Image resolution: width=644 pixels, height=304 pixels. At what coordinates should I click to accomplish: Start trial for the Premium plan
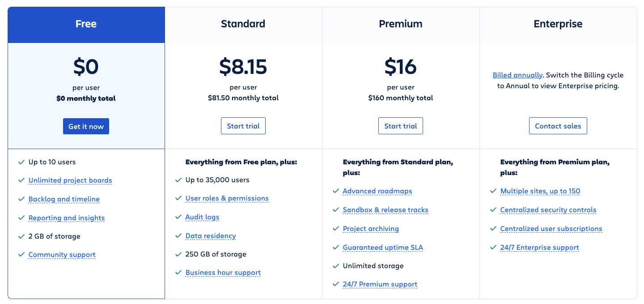click(x=400, y=126)
